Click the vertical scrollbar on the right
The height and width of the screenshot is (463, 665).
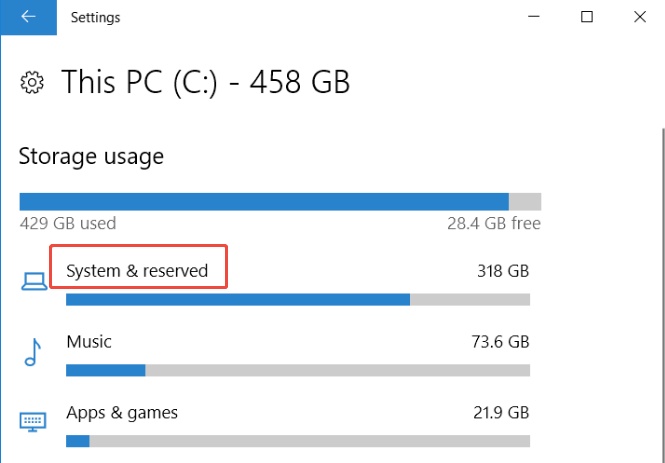pos(662,295)
